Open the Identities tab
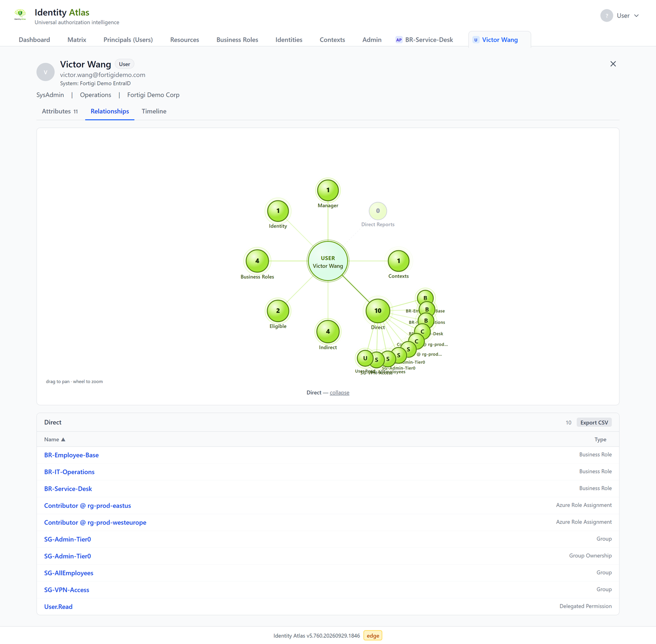The image size is (656, 644). pyautogui.click(x=289, y=39)
